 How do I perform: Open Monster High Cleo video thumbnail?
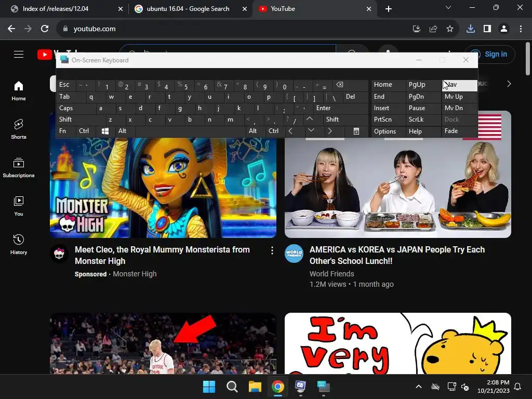[163, 187]
